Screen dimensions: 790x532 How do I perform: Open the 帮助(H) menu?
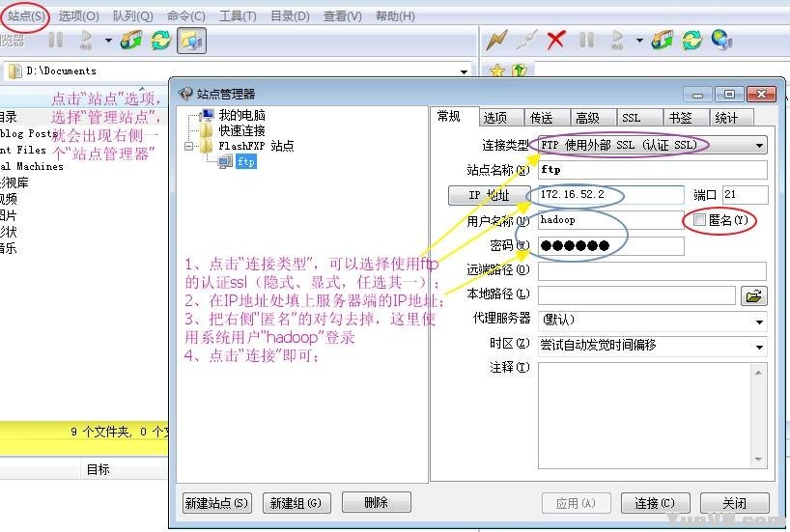coord(395,16)
